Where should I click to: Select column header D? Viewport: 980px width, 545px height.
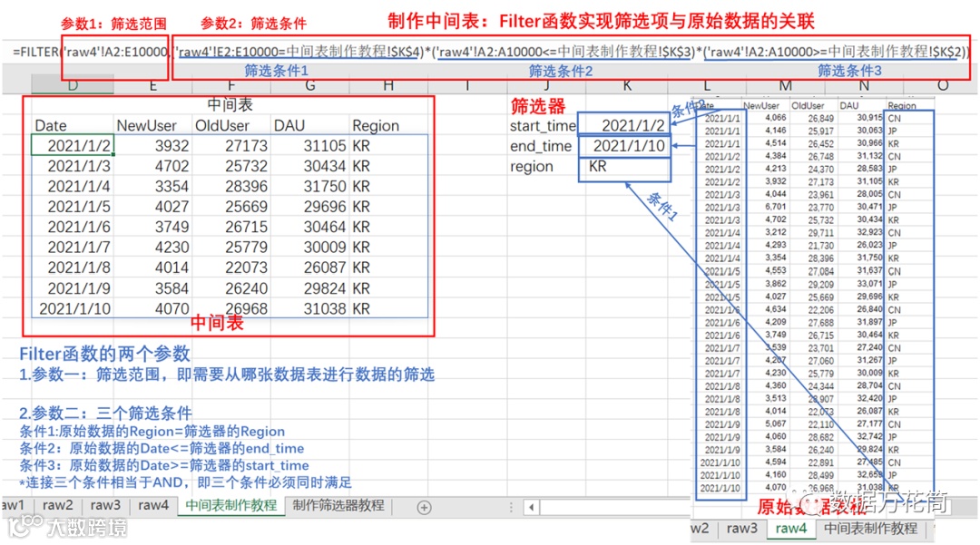coord(73,86)
